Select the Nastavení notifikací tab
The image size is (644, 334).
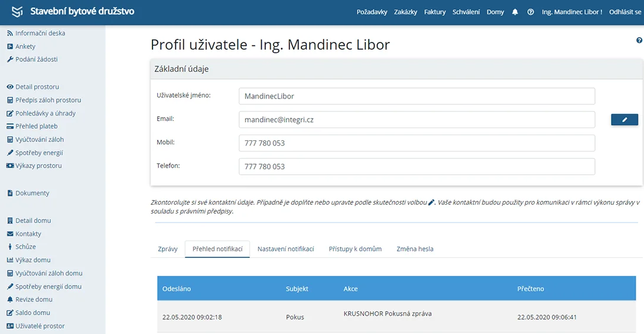(x=285, y=248)
